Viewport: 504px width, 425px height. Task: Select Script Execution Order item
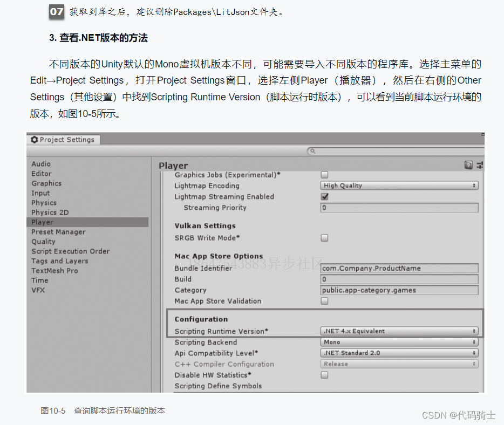click(x=70, y=251)
